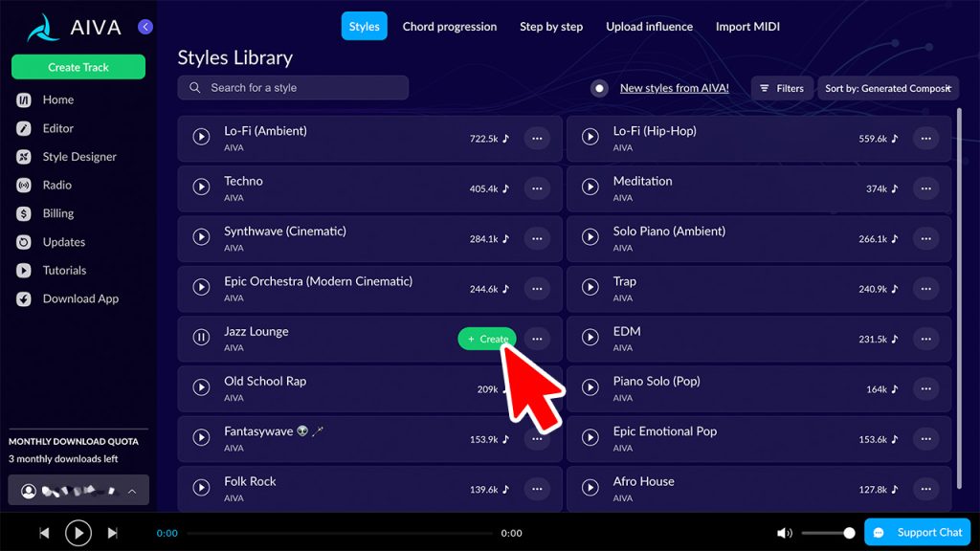Open more options for Lo-Fi (Hip-Hop)
Screen dimensions: 980x551
coord(925,138)
